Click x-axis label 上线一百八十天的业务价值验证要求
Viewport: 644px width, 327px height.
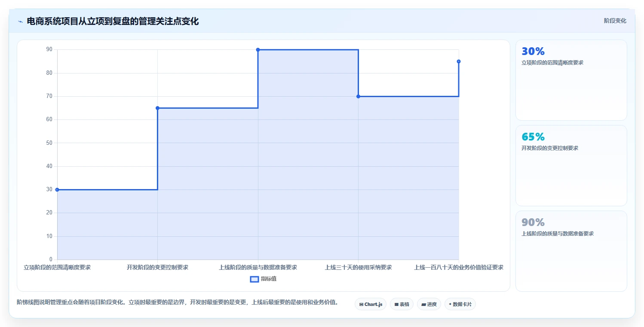(459, 267)
